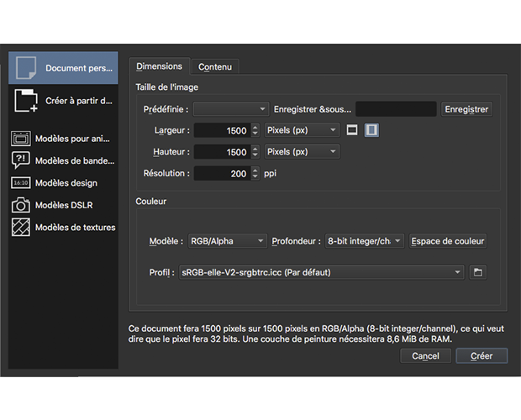Switch to the Dimensions tab
The image size is (521, 420).
tap(159, 66)
